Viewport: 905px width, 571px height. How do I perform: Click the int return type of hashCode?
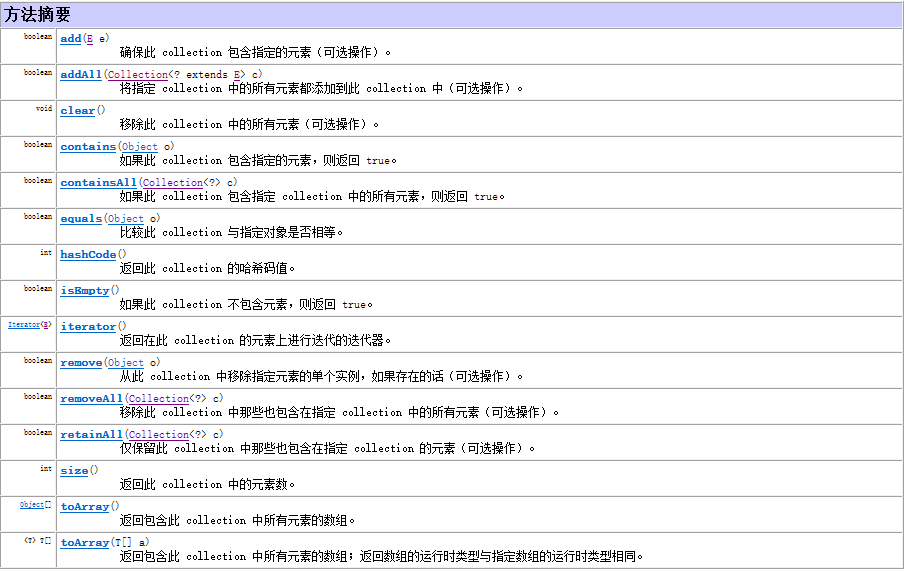coord(46,252)
